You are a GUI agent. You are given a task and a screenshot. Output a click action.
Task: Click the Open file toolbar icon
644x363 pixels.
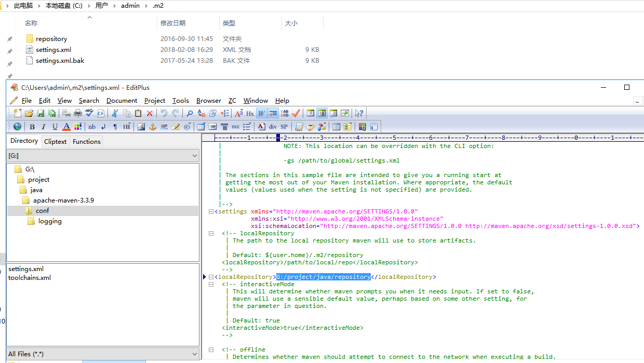tap(29, 113)
